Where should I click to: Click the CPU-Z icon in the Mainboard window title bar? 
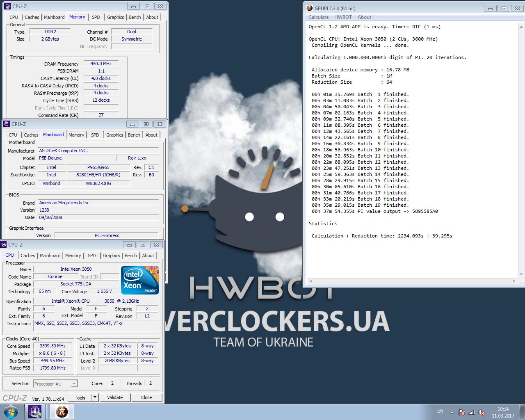pyautogui.click(x=7, y=124)
